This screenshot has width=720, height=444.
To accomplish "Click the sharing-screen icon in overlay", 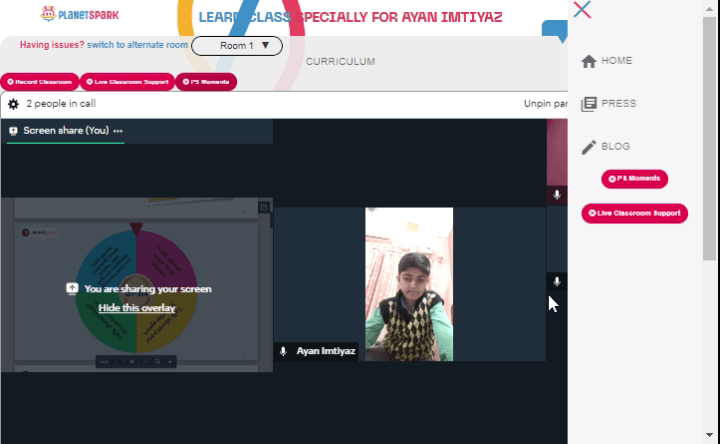I will click(72, 289).
